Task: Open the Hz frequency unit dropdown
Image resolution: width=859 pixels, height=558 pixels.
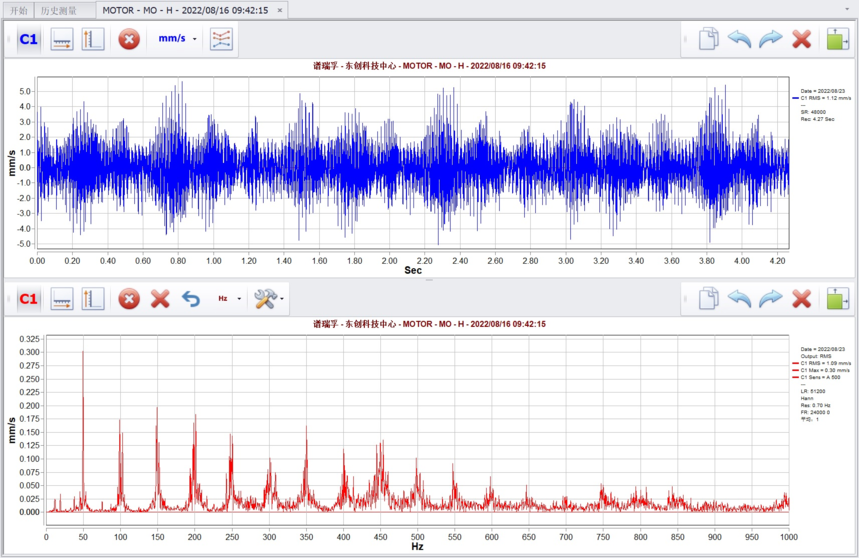Action: coord(229,299)
